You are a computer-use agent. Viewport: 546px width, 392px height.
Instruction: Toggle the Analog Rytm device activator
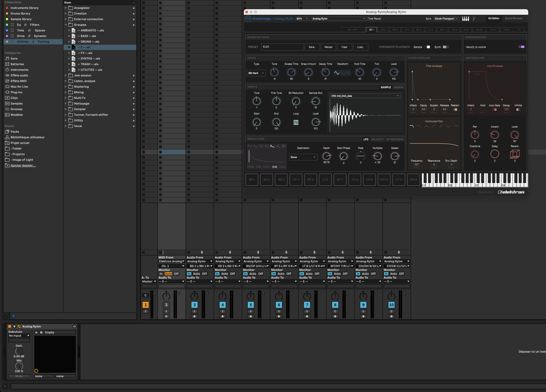[x=9, y=326]
